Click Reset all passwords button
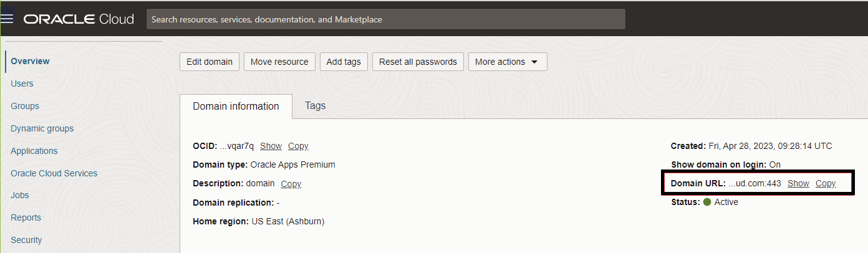Screen dimensions: 868x253 point(418,62)
